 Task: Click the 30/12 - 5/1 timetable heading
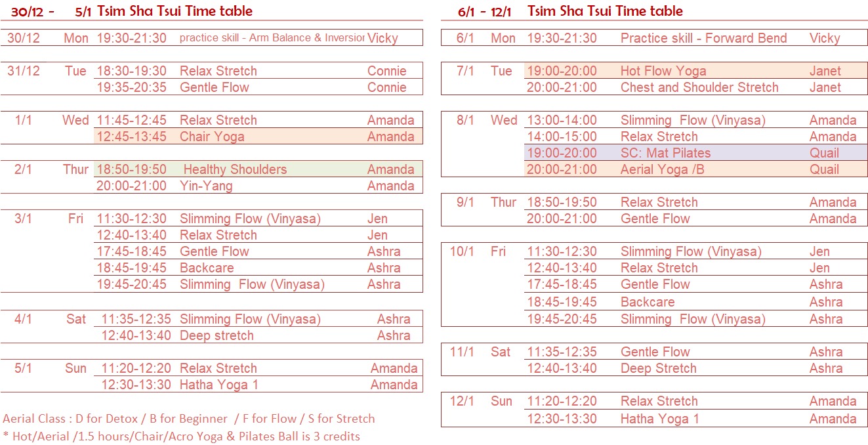tap(131, 11)
